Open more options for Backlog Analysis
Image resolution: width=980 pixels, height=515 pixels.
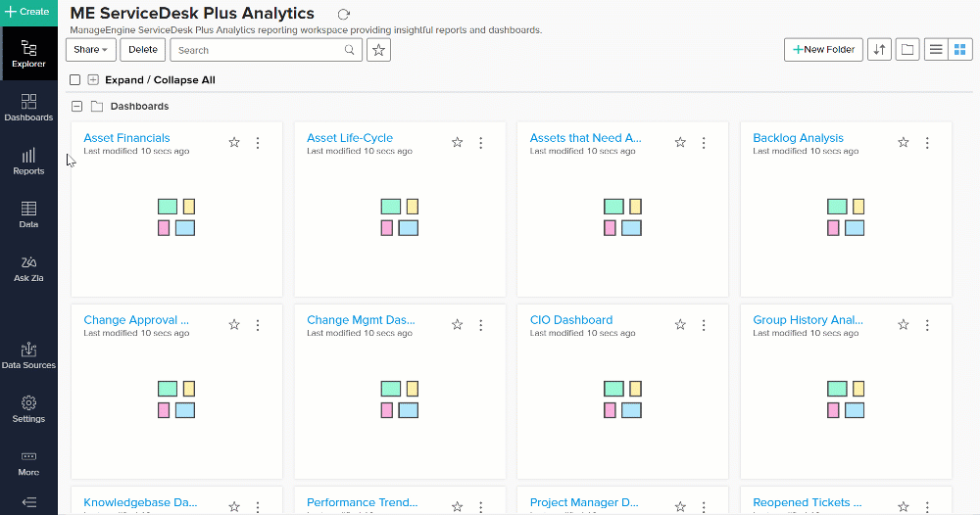(x=927, y=143)
